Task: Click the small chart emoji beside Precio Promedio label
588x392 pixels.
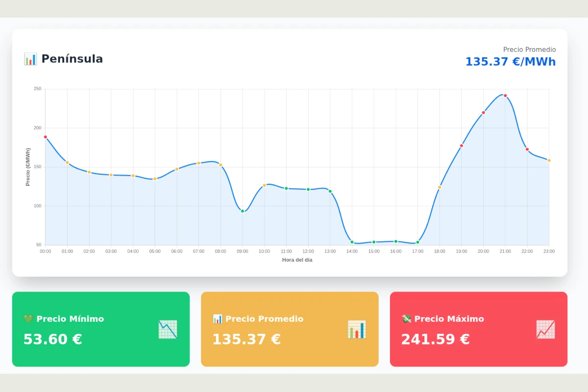Action: (x=218, y=319)
